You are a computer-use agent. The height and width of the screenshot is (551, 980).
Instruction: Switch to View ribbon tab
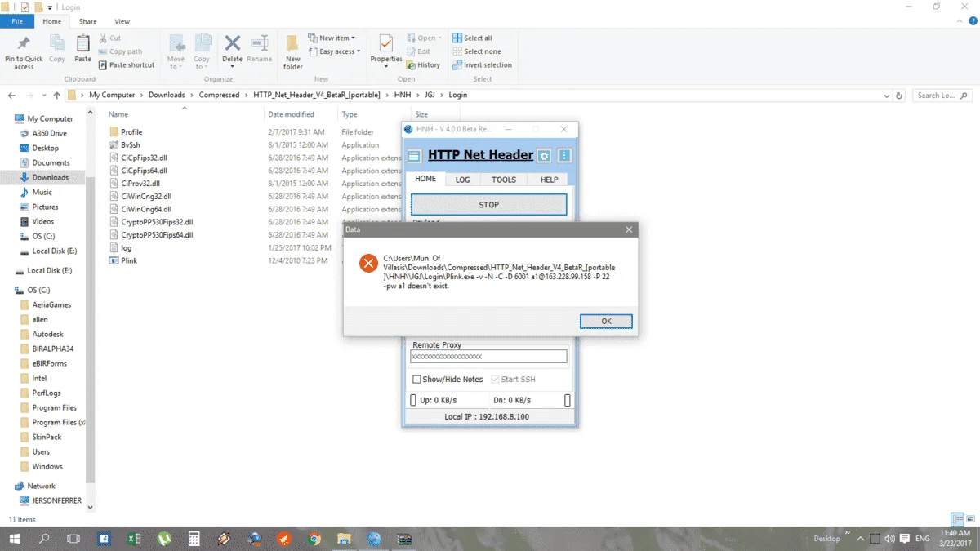(122, 21)
